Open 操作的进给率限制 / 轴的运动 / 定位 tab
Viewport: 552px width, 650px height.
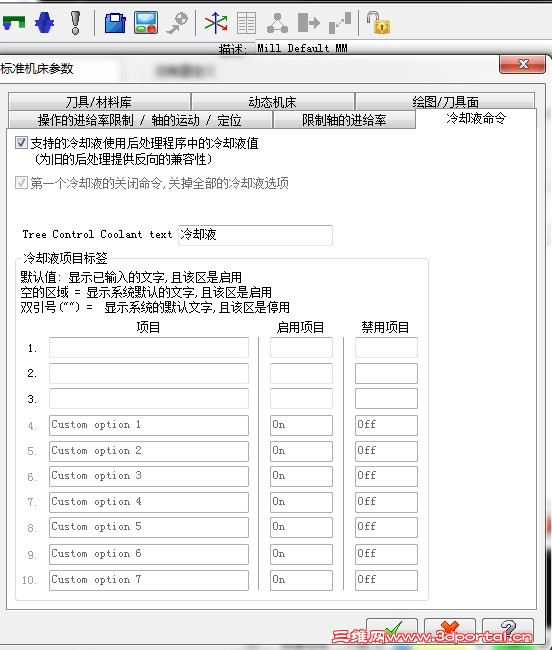(140, 120)
